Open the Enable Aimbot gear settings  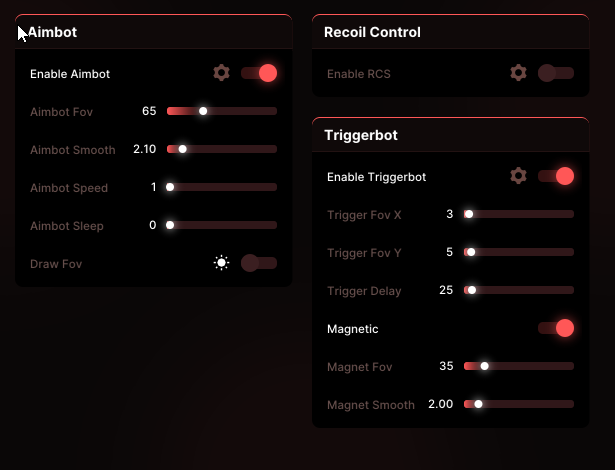pos(221,73)
